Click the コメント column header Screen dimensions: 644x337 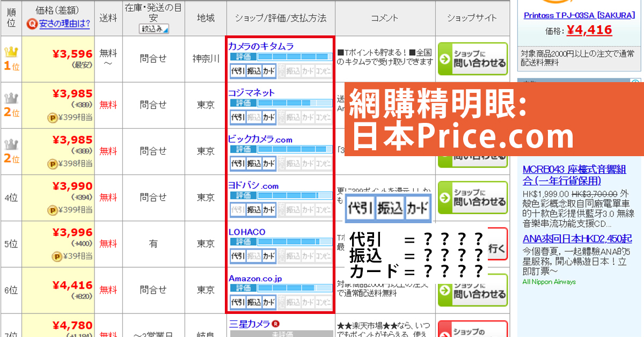[x=385, y=18]
